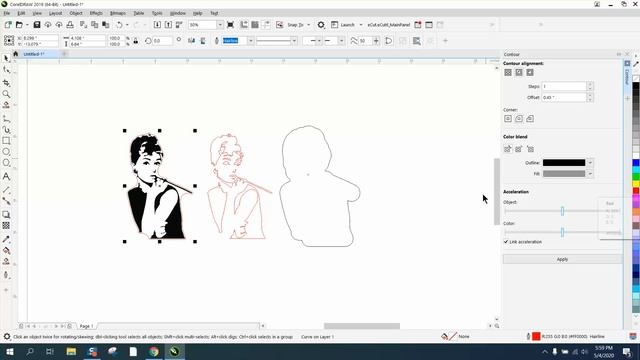Open the Bitmaps menu
Viewport: 640px width, 360px height.
[x=118, y=13]
